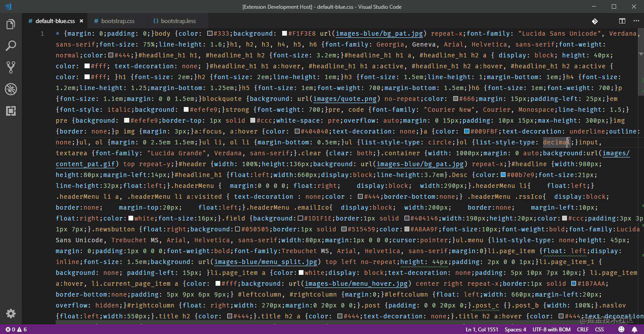
Task: Click the highlighted word decimal
Action: pos(556,142)
